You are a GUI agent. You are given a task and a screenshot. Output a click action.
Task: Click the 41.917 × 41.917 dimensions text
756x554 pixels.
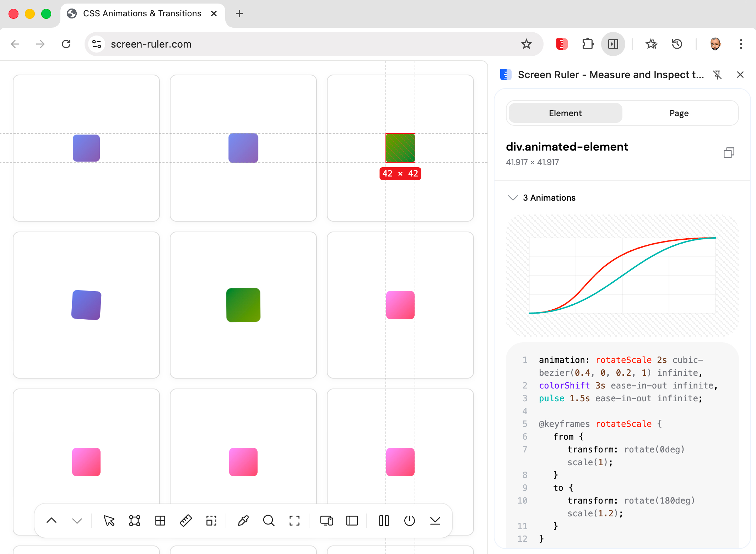tap(532, 162)
